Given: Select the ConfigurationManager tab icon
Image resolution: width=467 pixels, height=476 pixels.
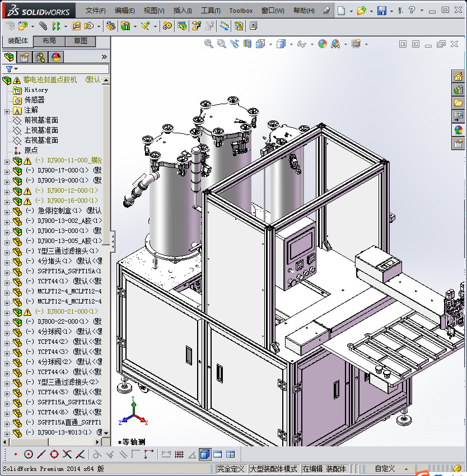Looking at the screenshot, I should click(40, 57).
